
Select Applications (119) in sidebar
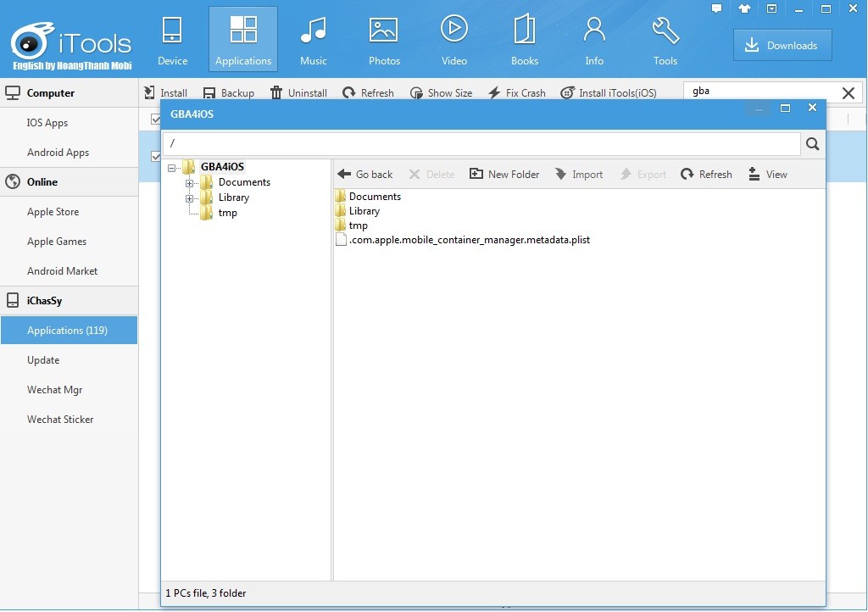click(x=70, y=331)
